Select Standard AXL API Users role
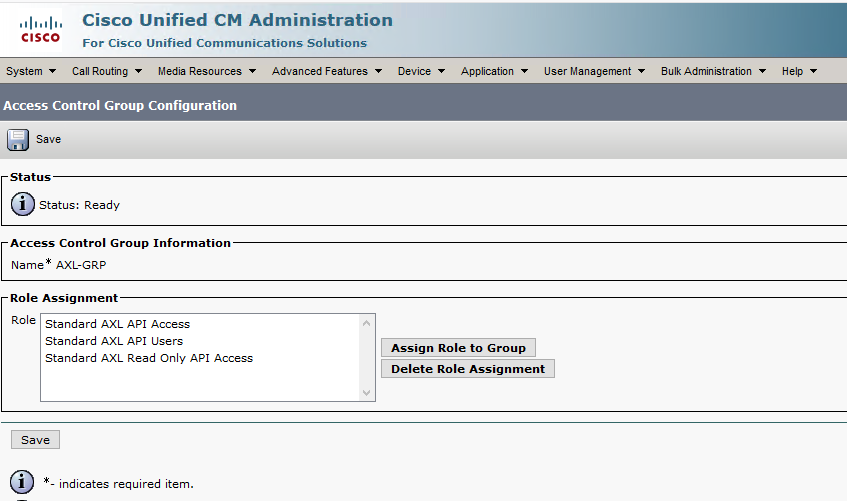Screen dimensions: 847x501 pos(114,341)
